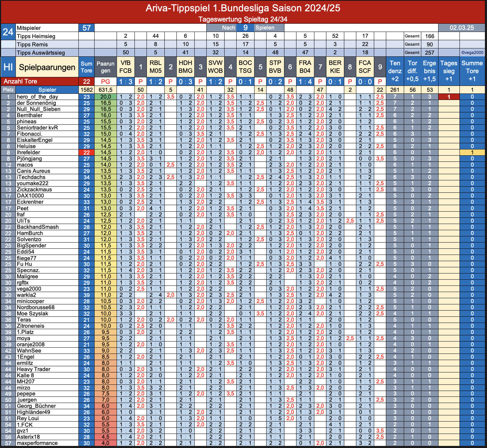The image size is (487, 448).
Task: Click the 'STP BVB' match header
Action: (275, 67)
